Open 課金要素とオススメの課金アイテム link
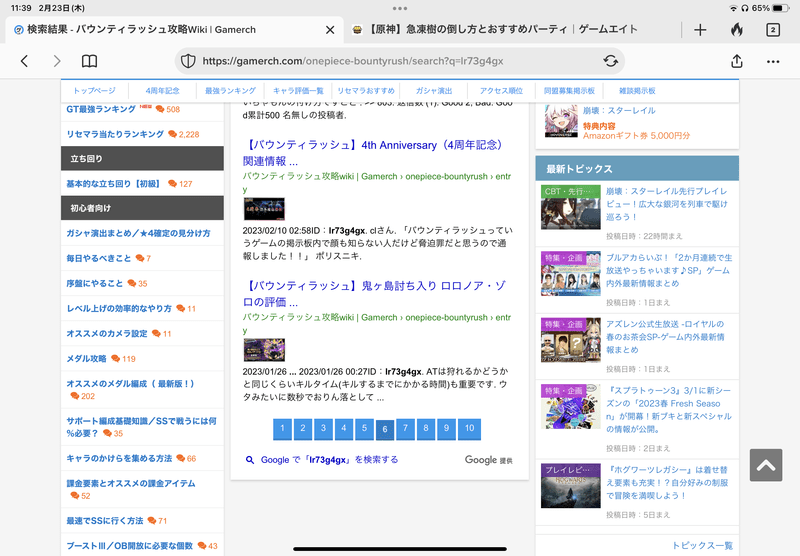This screenshot has height=556, width=800. pos(131,483)
